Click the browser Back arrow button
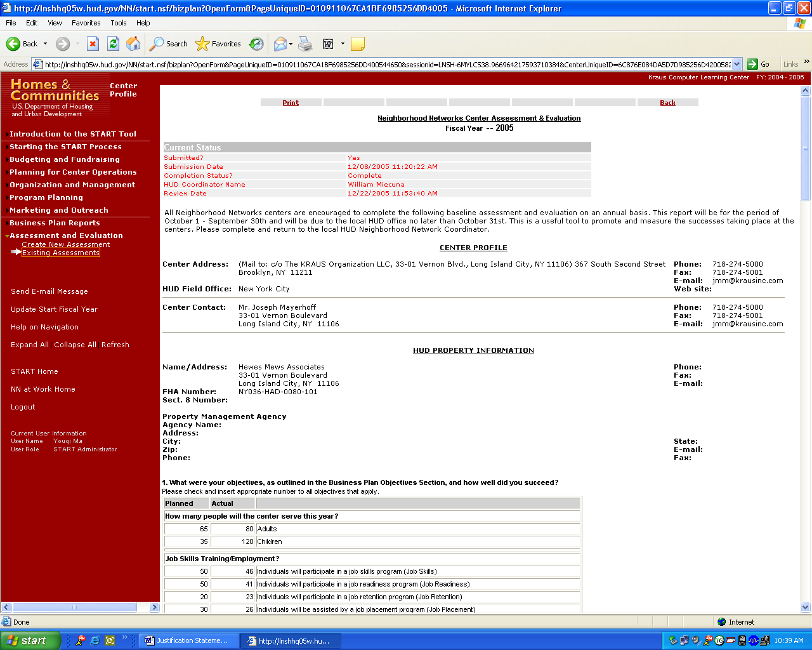 (x=22, y=44)
